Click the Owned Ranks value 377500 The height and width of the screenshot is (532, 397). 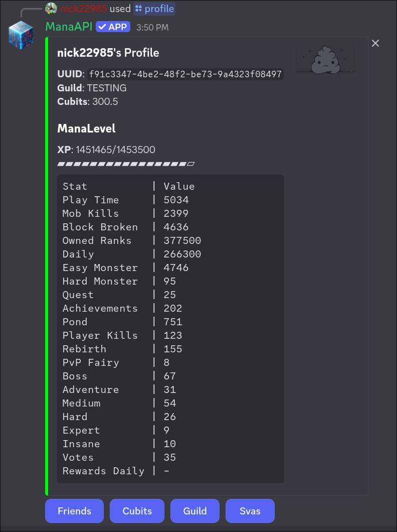(182, 240)
